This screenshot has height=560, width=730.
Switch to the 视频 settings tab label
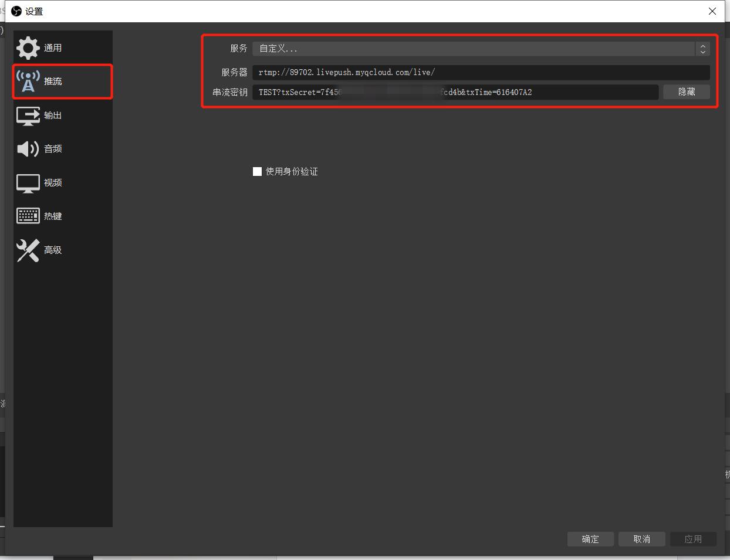(x=53, y=183)
